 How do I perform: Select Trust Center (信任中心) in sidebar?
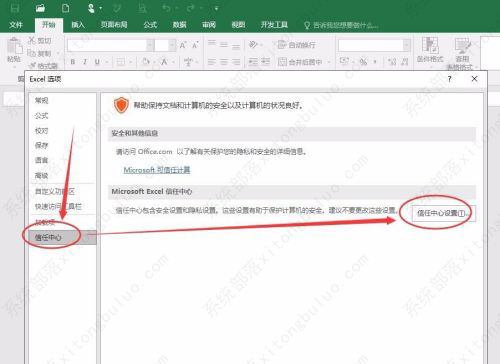63,237
